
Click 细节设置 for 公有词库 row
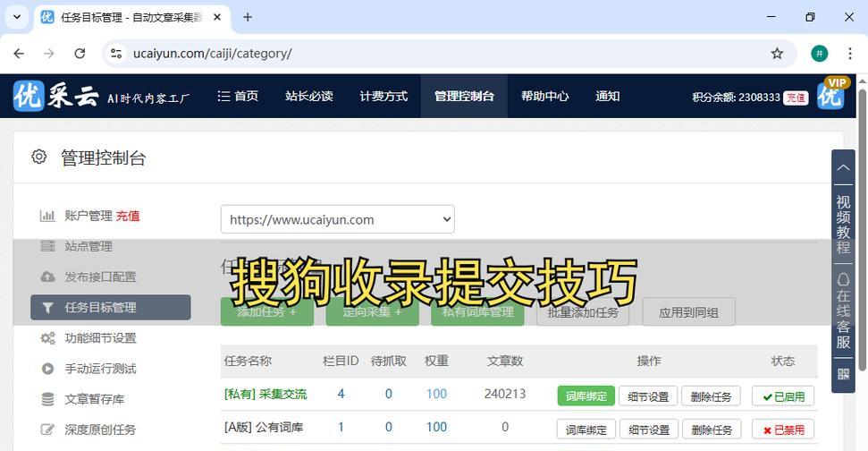pos(648,430)
